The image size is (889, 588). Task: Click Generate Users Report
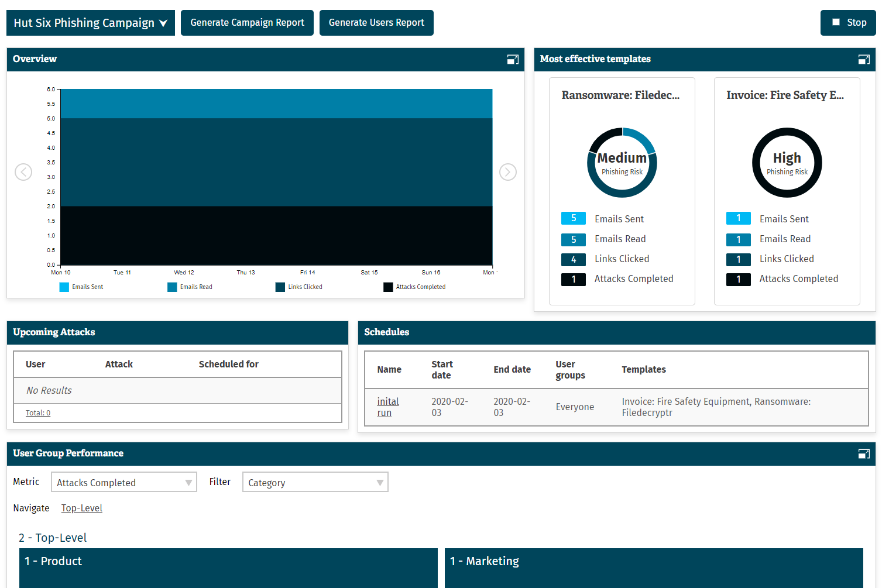coord(376,23)
